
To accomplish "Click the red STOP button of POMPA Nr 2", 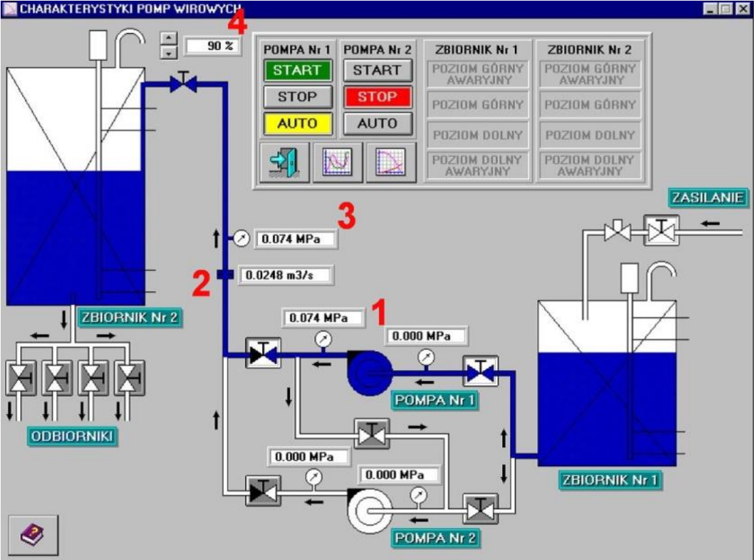I will click(x=378, y=97).
